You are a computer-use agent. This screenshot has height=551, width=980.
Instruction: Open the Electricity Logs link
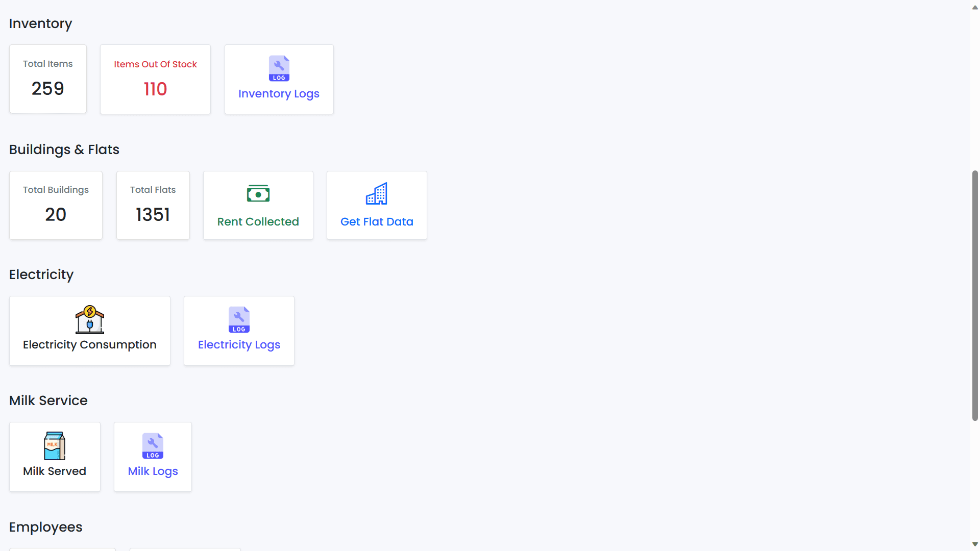239,344
